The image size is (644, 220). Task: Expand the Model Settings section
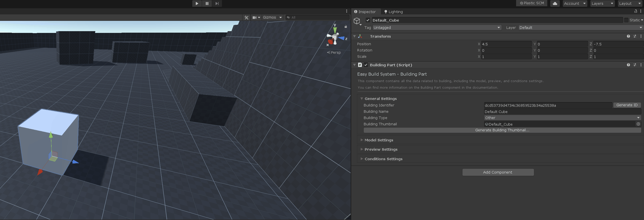tap(379, 140)
